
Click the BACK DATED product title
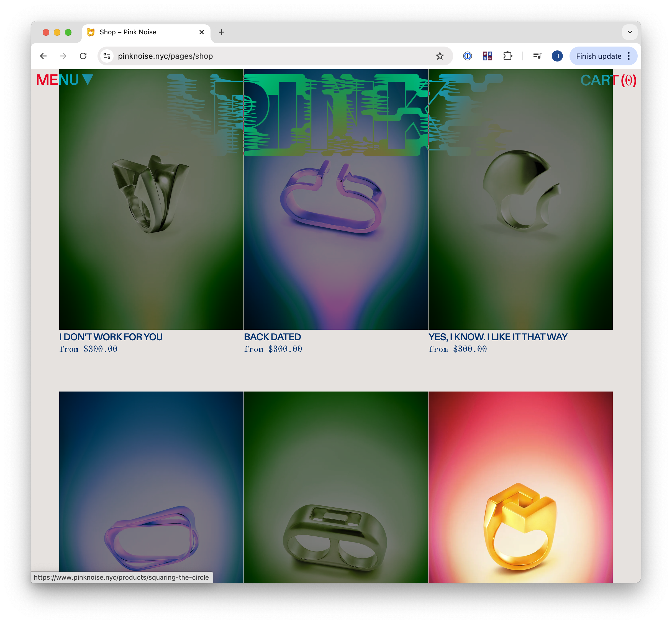point(272,337)
